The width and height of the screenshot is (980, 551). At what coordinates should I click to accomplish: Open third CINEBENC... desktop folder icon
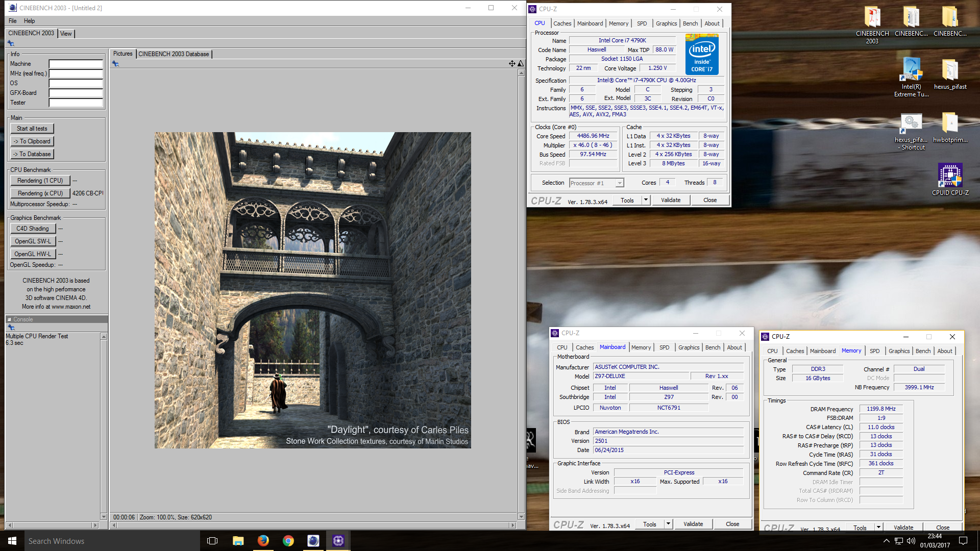[x=950, y=21]
